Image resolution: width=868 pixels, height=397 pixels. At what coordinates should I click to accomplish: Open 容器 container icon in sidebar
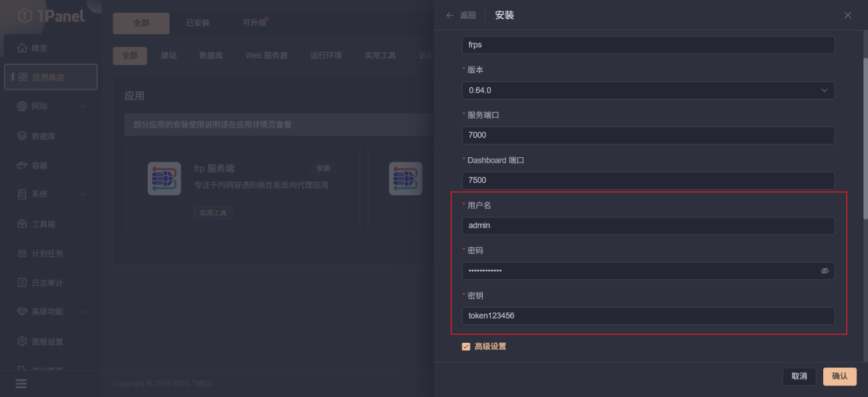(22, 165)
